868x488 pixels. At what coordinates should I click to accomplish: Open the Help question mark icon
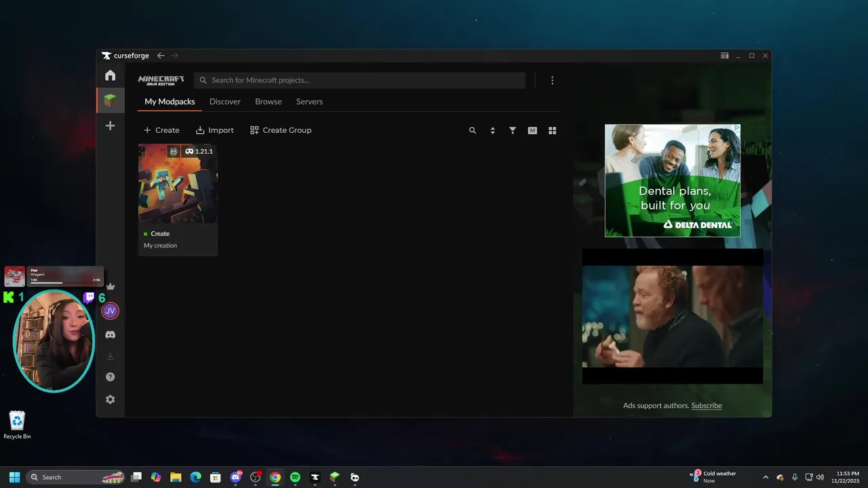tap(110, 377)
